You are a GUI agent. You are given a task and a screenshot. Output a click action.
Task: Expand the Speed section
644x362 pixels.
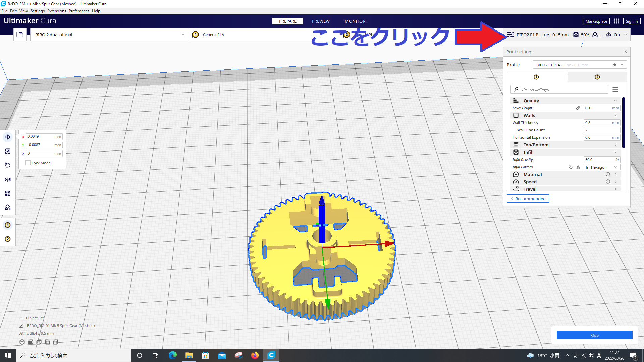[566, 182]
